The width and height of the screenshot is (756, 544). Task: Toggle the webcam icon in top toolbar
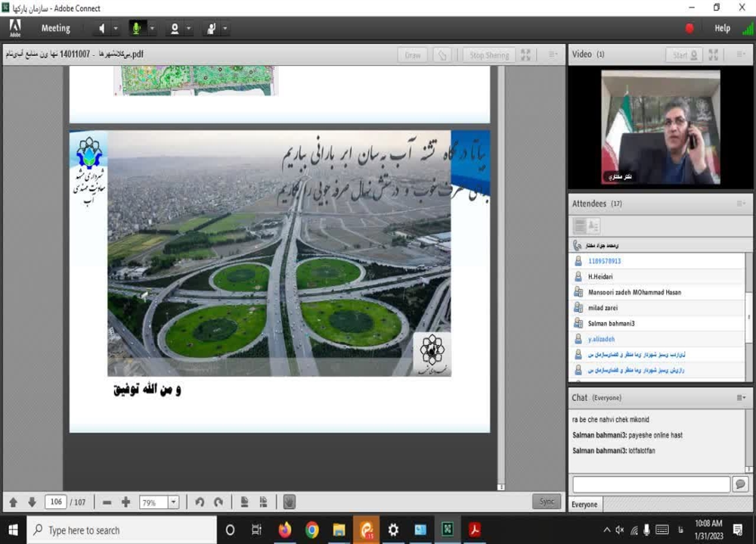click(x=175, y=29)
